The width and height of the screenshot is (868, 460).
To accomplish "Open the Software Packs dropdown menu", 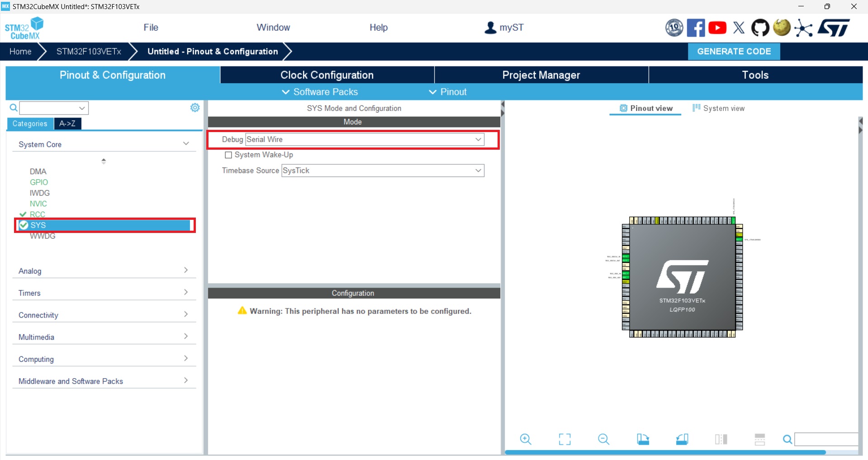I will pyautogui.click(x=320, y=92).
